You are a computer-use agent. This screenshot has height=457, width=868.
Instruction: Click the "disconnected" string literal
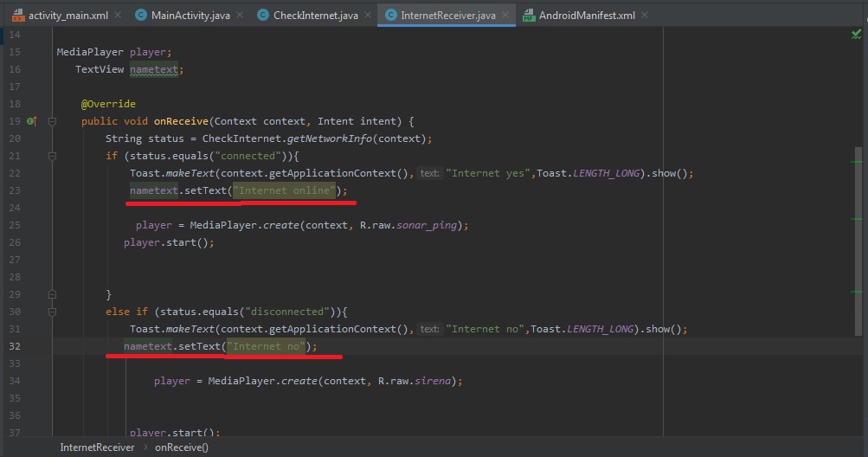tap(287, 312)
